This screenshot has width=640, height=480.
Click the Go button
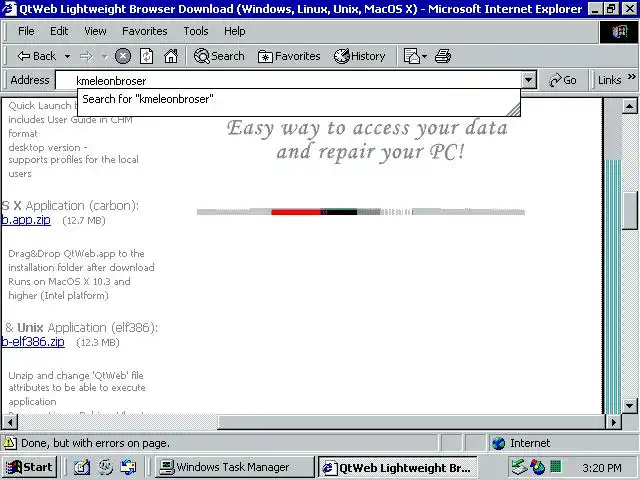pos(563,80)
